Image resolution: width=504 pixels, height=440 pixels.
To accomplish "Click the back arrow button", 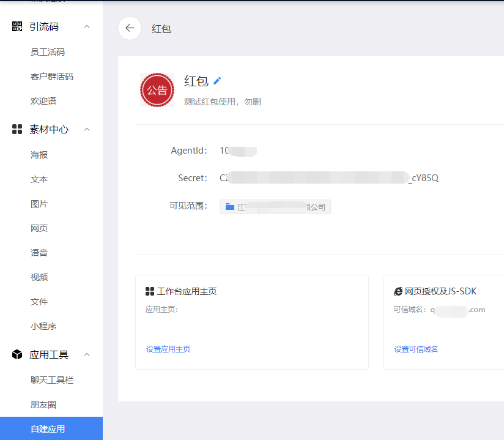I will click(130, 28).
